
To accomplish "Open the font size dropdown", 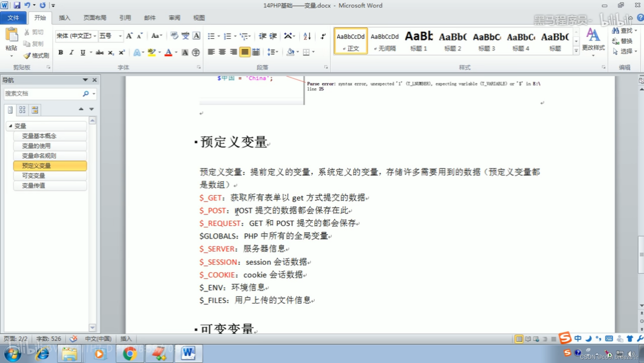I will click(120, 36).
